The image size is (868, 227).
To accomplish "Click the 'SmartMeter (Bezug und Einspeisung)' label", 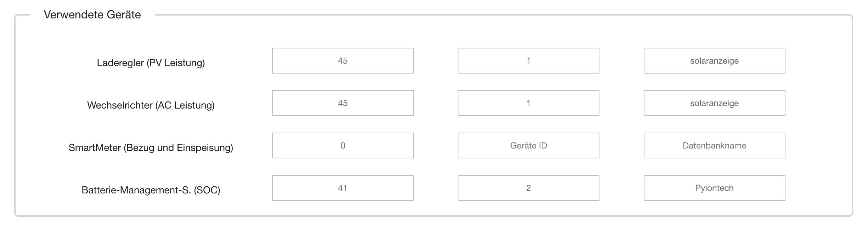I will [x=151, y=148].
